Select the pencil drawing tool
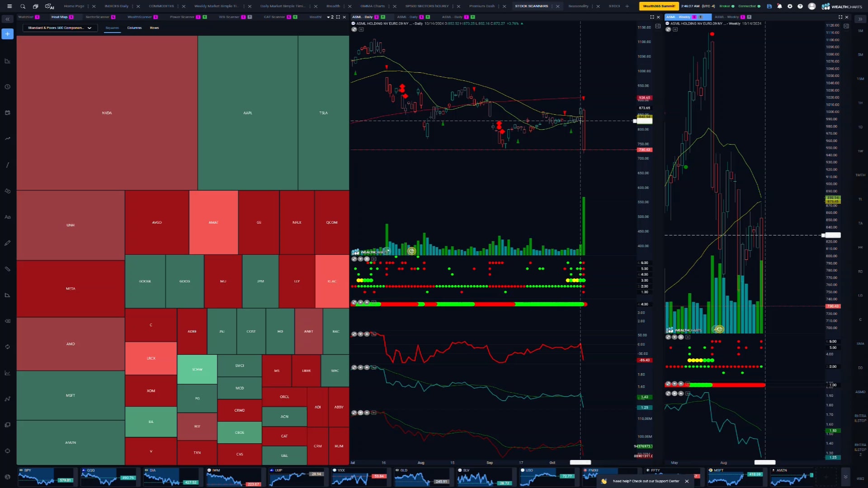Viewport: 868px width, 488px height. [8, 243]
